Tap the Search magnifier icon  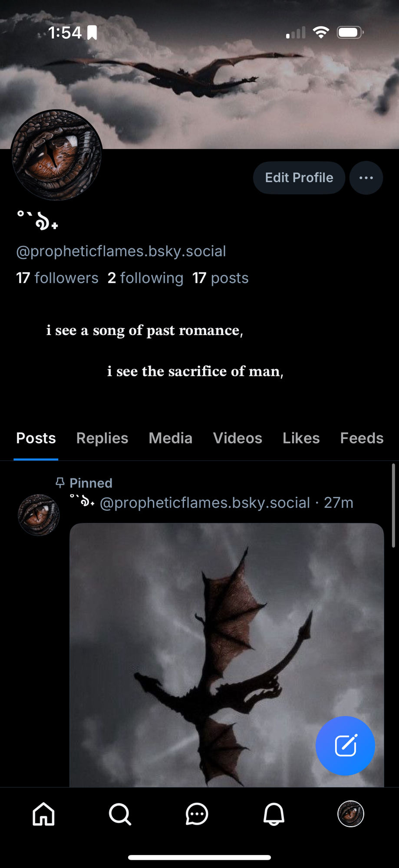120,814
